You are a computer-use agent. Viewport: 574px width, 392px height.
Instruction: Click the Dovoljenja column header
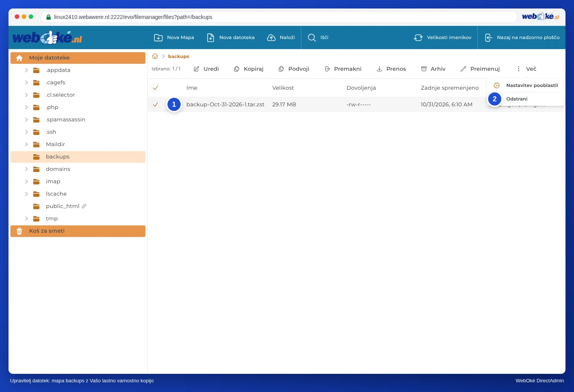[361, 88]
